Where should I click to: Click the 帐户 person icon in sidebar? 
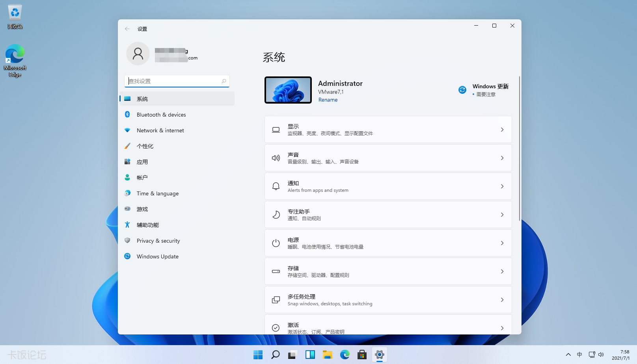(x=127, y=177)
